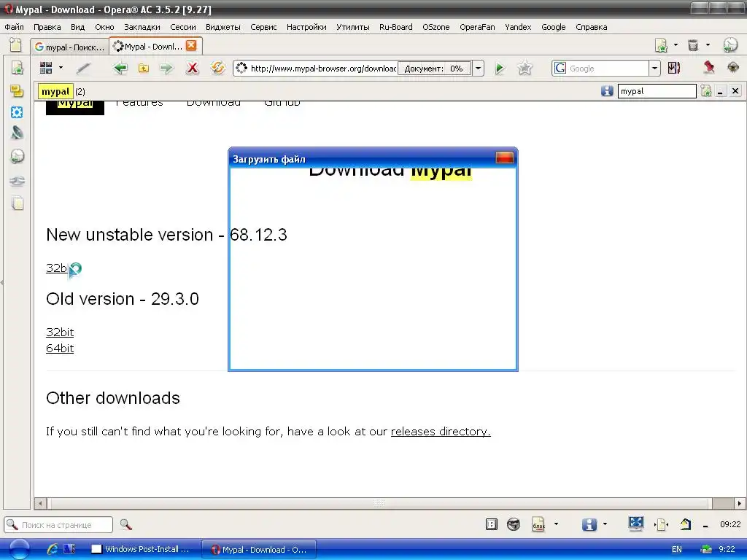The height and width of the screenshot is (560, 747).
Task: Click the red pushpin icon
Action: (x=709, y=67)
